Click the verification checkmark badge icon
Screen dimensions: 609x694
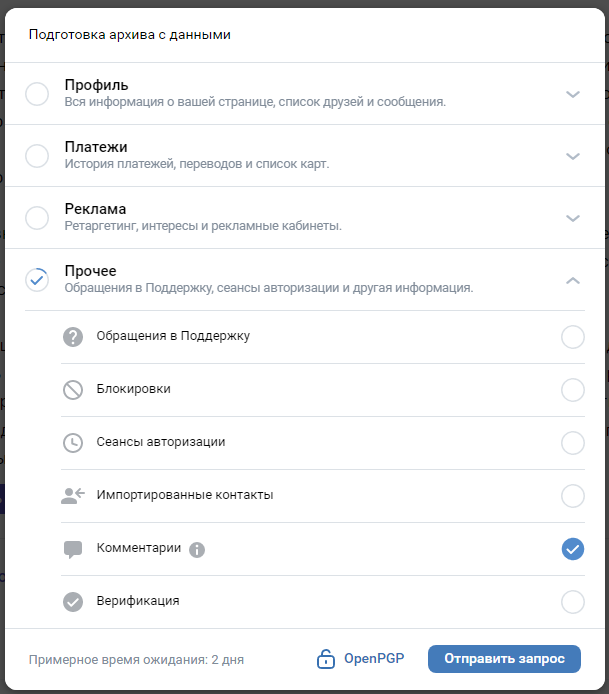point(73,602)
